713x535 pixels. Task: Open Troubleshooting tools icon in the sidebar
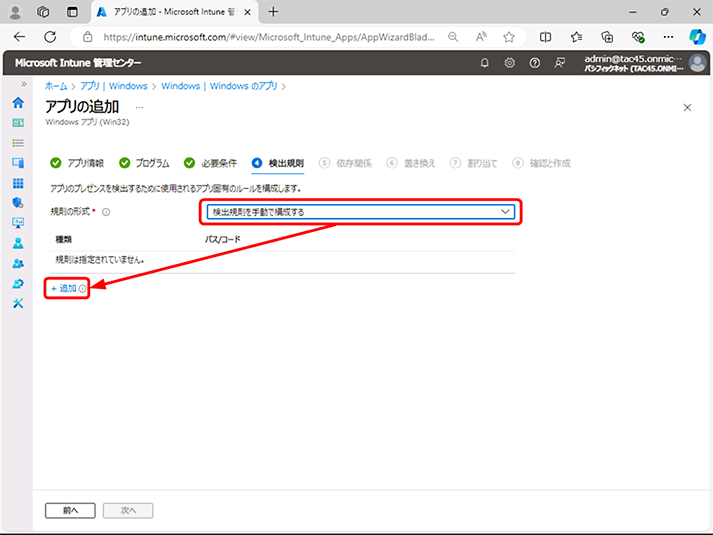coord(18,303)
